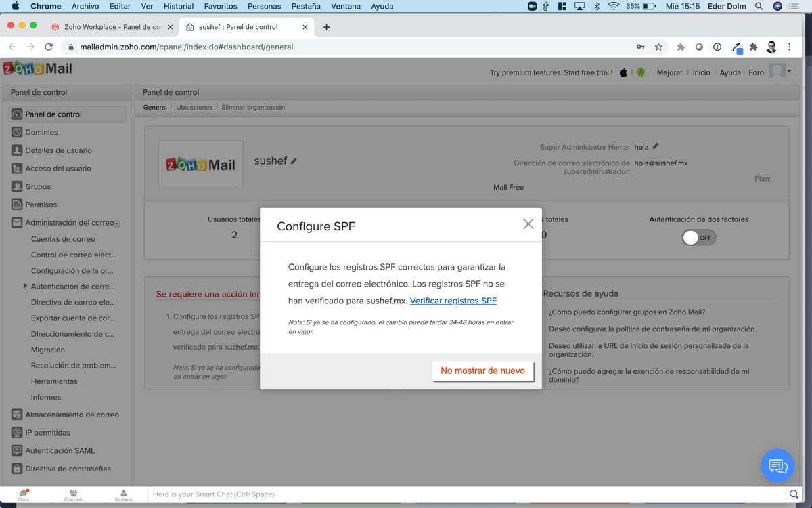
Task: Bookmark page with star icon
Action: [658, 47]
